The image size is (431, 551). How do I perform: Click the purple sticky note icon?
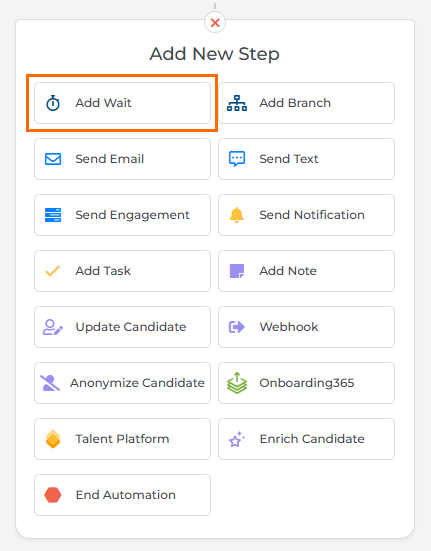pos(237,271)
